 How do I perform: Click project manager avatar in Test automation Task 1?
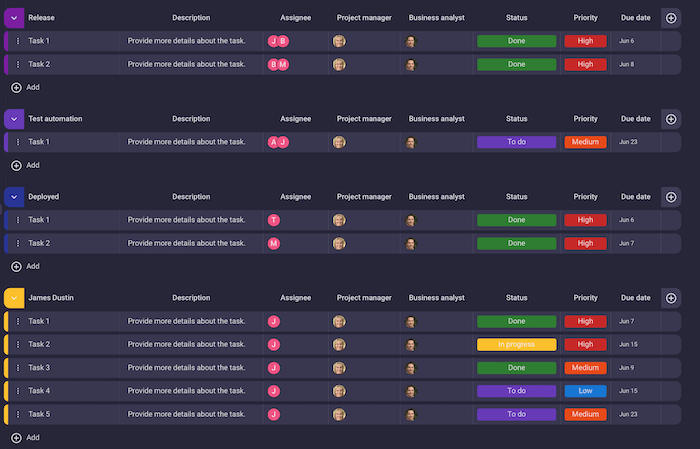tap(339, 142)
